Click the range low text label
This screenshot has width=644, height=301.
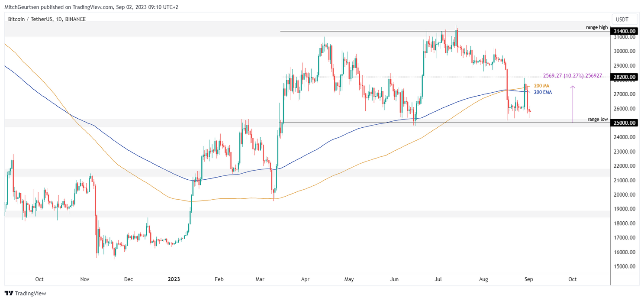597,119
